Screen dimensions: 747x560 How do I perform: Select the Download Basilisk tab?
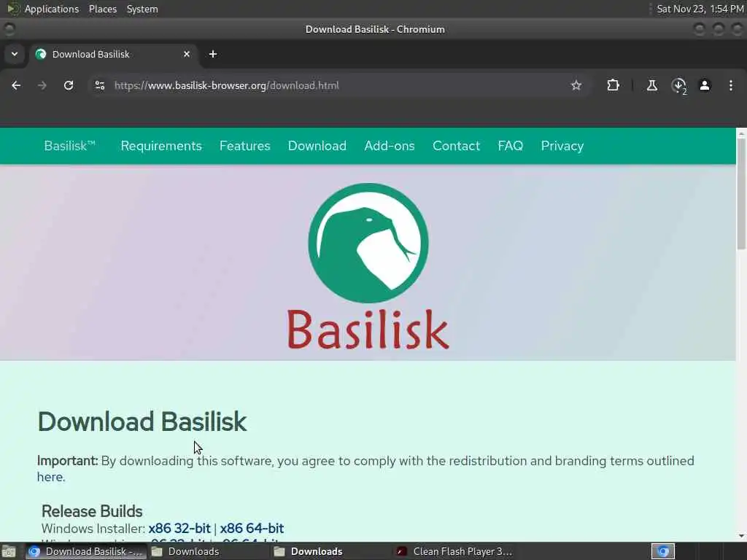(x=113, y=54)
